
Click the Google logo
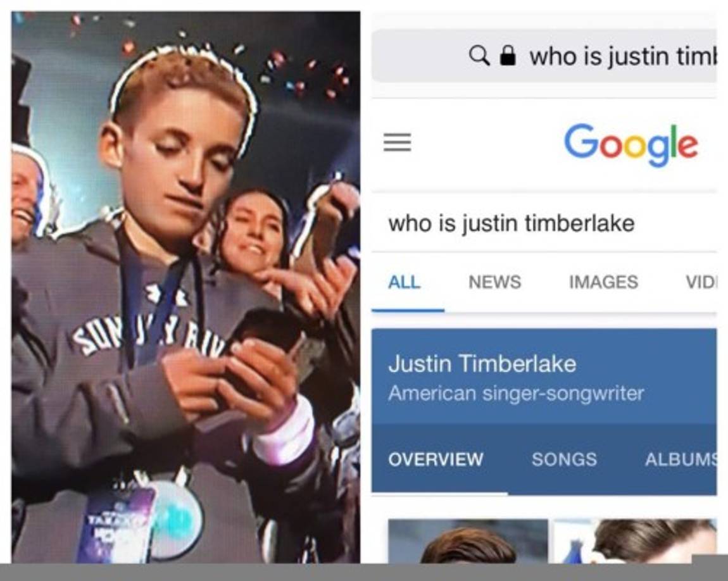coord(631,144)
